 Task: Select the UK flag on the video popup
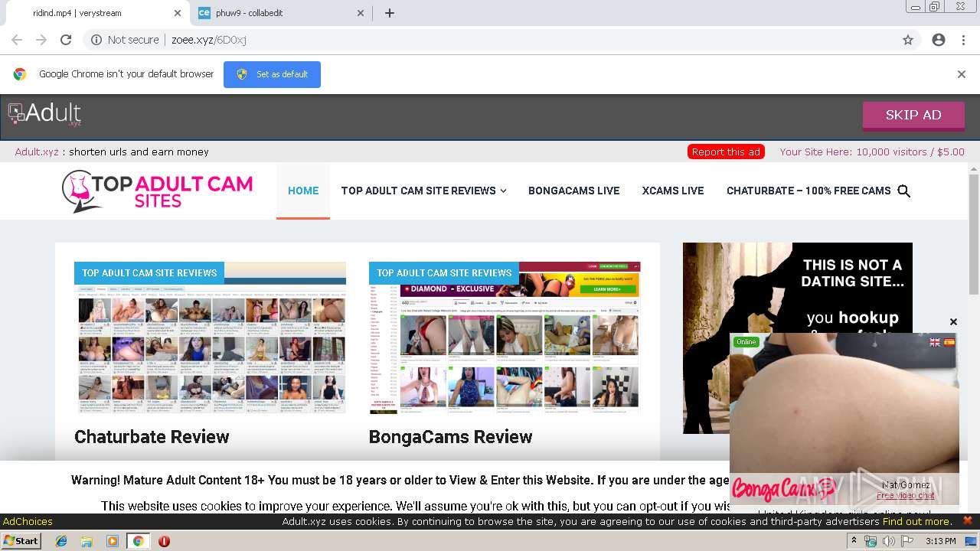[935, 342]
